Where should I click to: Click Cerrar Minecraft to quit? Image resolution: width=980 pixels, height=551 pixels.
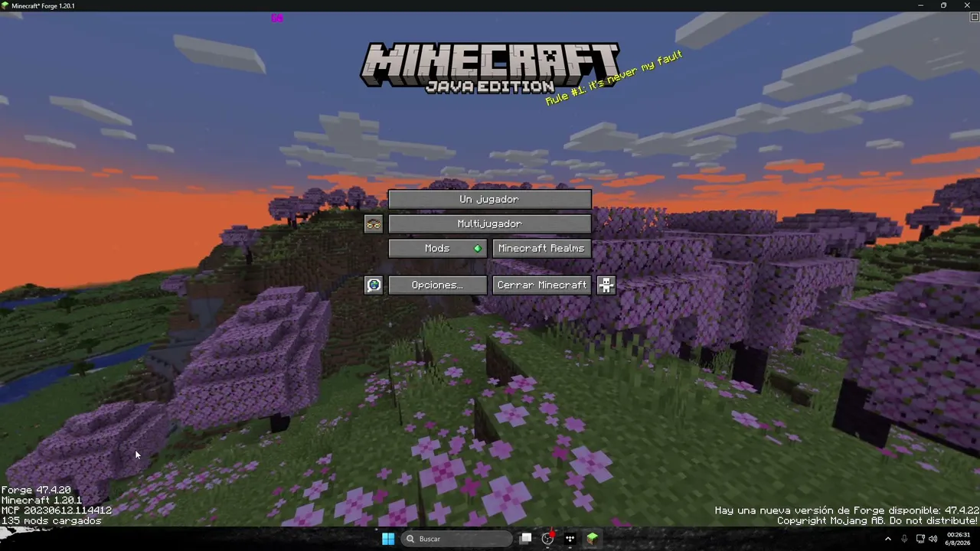pyautogui.click(x=542, y=285)
